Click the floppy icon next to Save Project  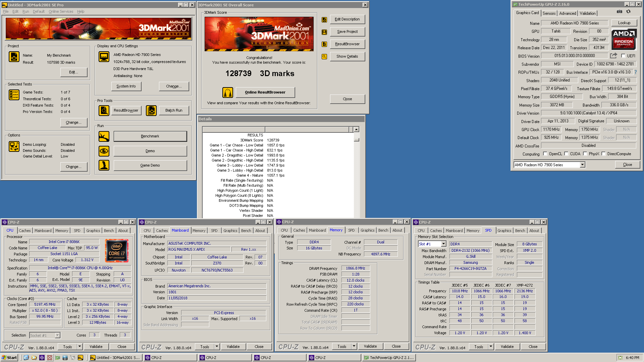click(x=324, y=32)
